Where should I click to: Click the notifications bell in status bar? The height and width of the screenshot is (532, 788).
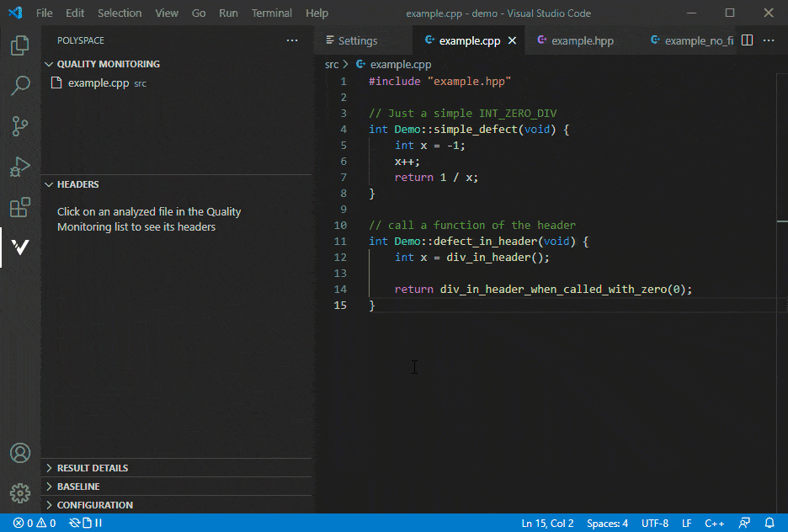coord(769,524)
